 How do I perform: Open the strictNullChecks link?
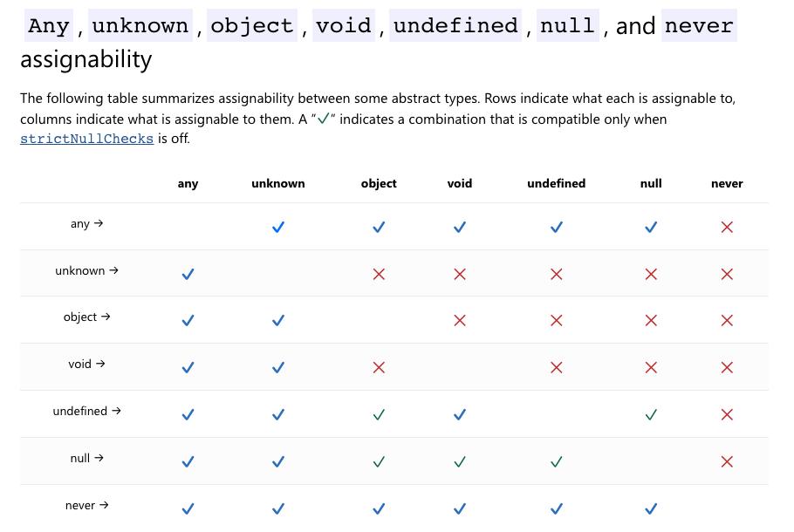86,138
